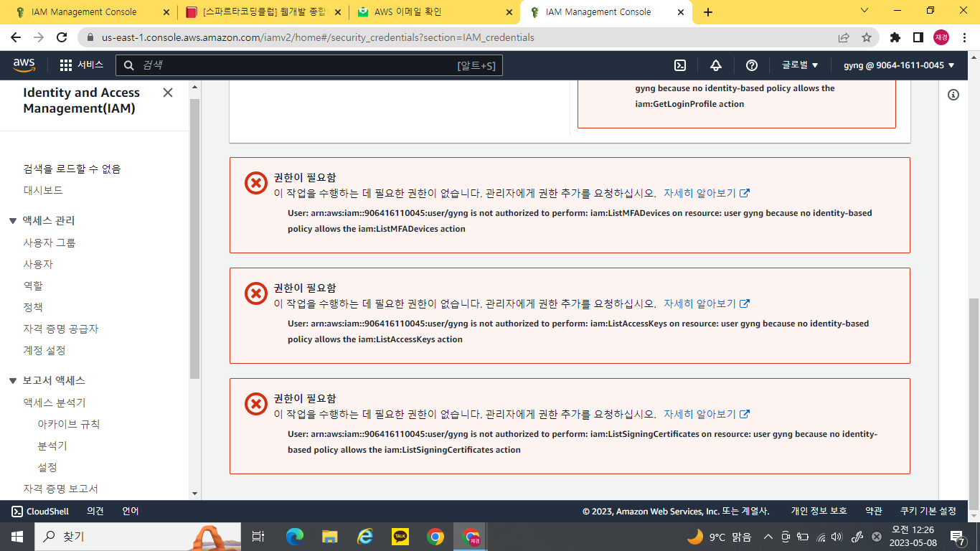980x551 pixels.
Task: Open 자세히 알아보기 link in ListSigningCertificates error
Action: [x=707, y=414]
